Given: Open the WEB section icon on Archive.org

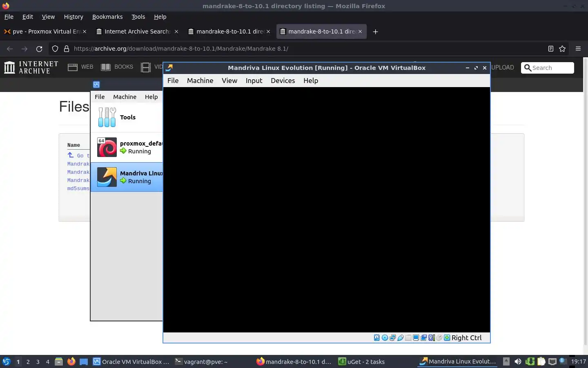Looking at the screenshot, I should (73, 67).
